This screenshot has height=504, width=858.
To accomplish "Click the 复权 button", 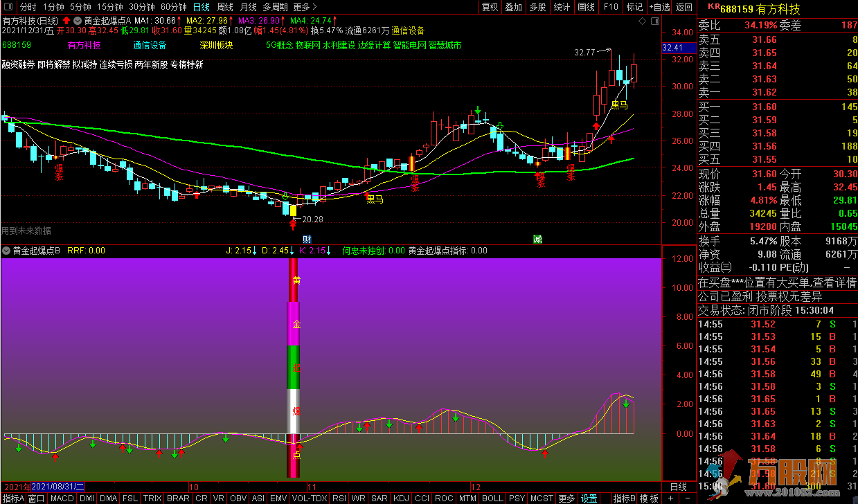I will click(490, 7).
